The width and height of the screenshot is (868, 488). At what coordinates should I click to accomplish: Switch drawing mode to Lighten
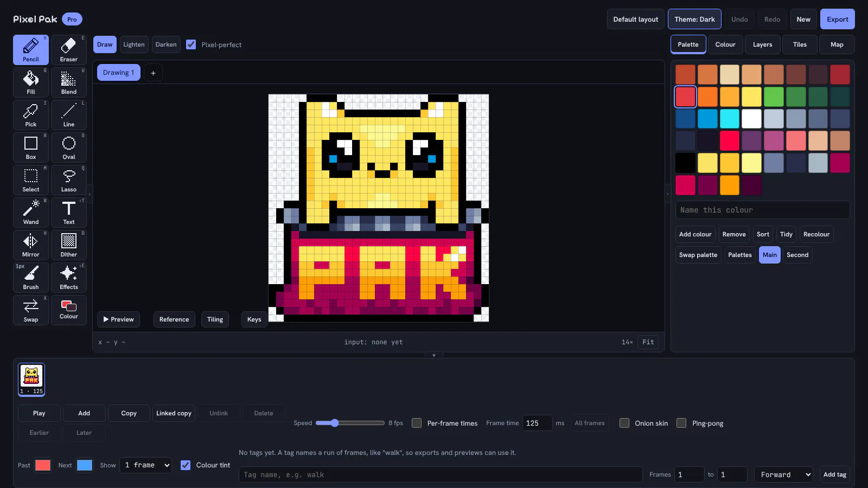tap(134, 44)
